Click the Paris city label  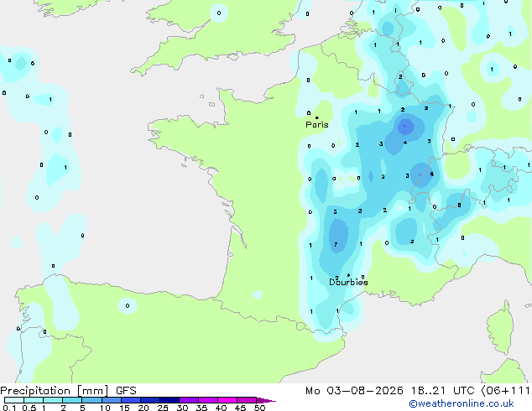[317, 125]
